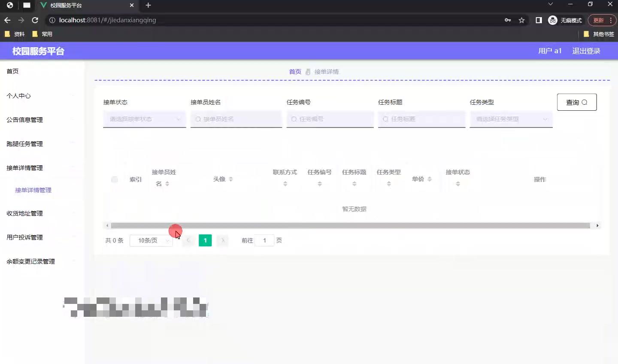Open the 任务类型 select dropdown
The height and width of the screenshot is (364, 618).
(x=511, y=119)
